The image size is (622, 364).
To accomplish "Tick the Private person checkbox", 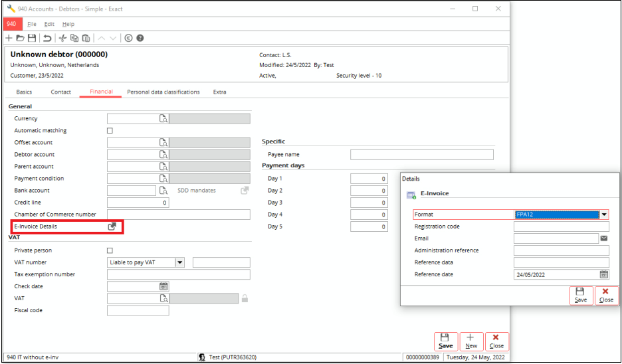I will tap(110, 250).
